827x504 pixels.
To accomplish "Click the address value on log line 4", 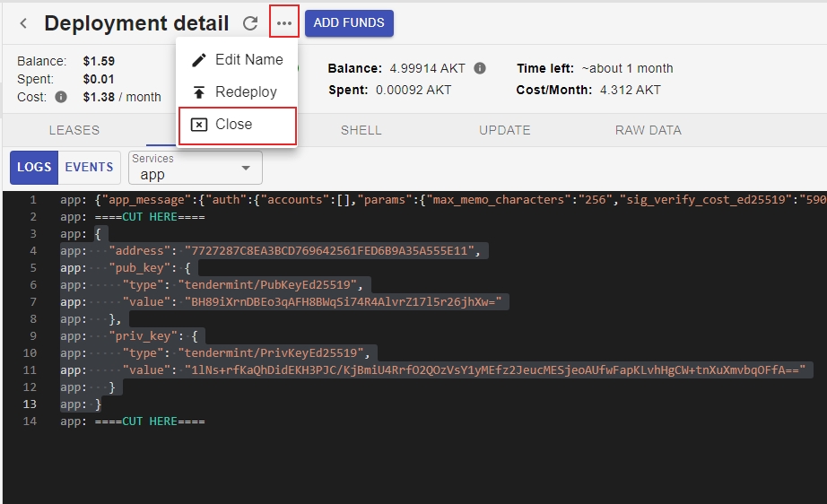I will [328, 251].
